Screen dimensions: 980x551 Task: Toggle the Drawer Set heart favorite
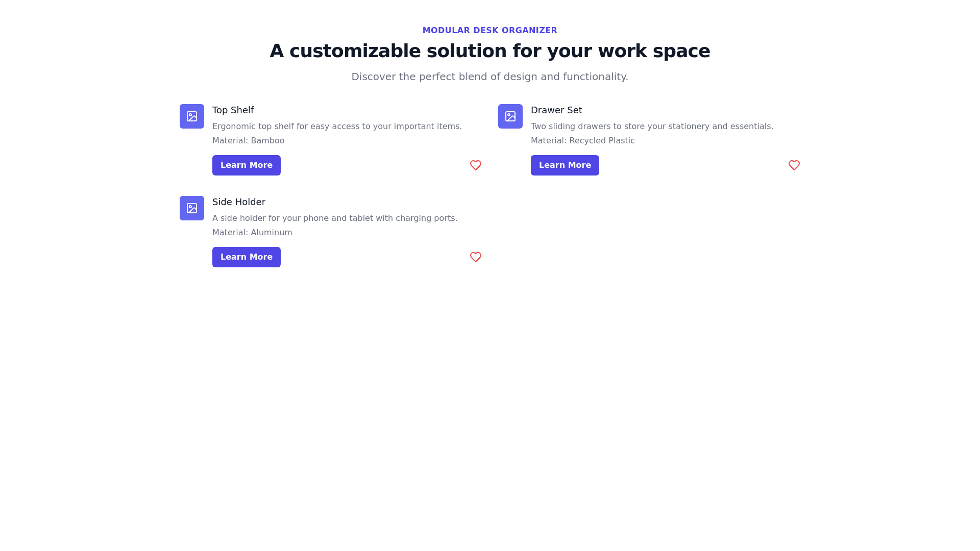tap(794, 165)
